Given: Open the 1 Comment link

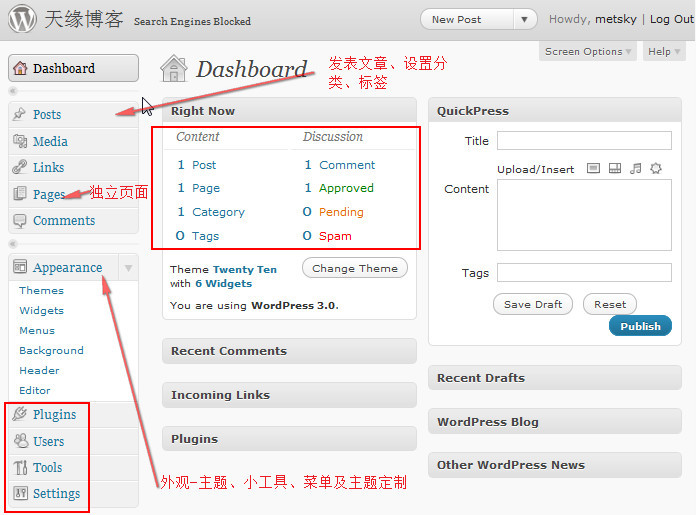Looking at the screenshot, I should click(340, 165).
